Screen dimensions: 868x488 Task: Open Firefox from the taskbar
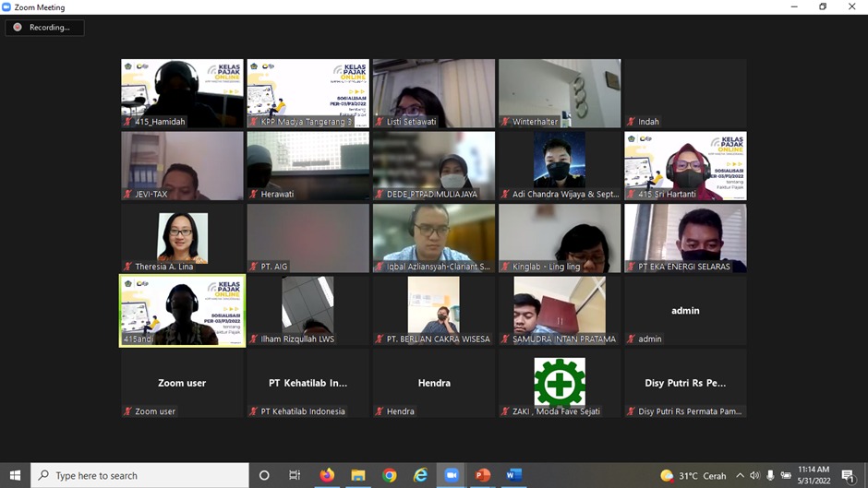pyautogui.click(x=327, y=475)
